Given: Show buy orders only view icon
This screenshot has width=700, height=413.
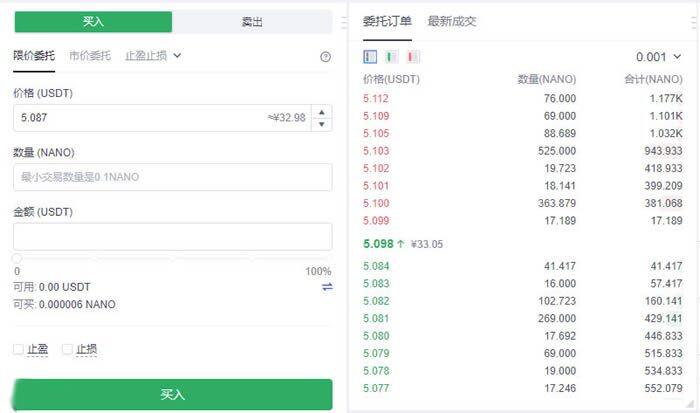Looking at the screenshot, I should pyautogui.click(x=392, y=57).
